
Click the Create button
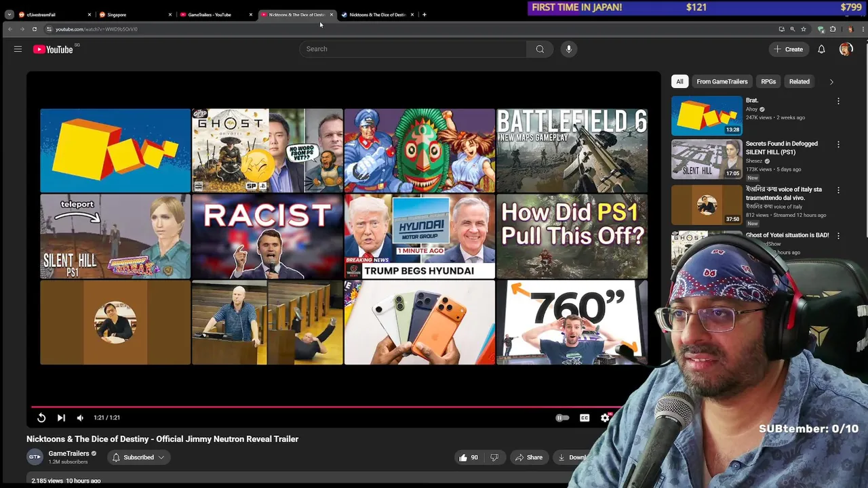point(789,49)
